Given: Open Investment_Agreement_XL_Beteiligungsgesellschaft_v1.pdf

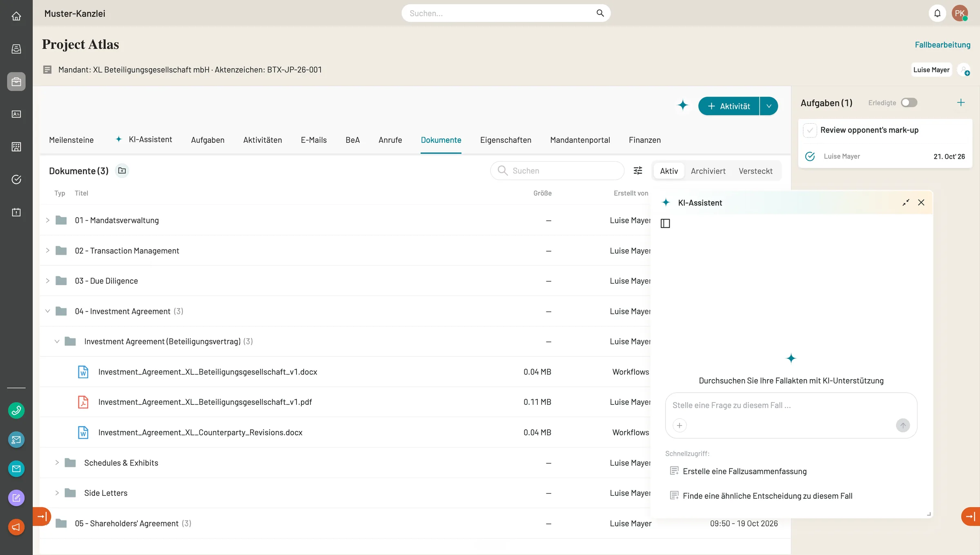Looking at the screenshot, I should pos(205,402).
